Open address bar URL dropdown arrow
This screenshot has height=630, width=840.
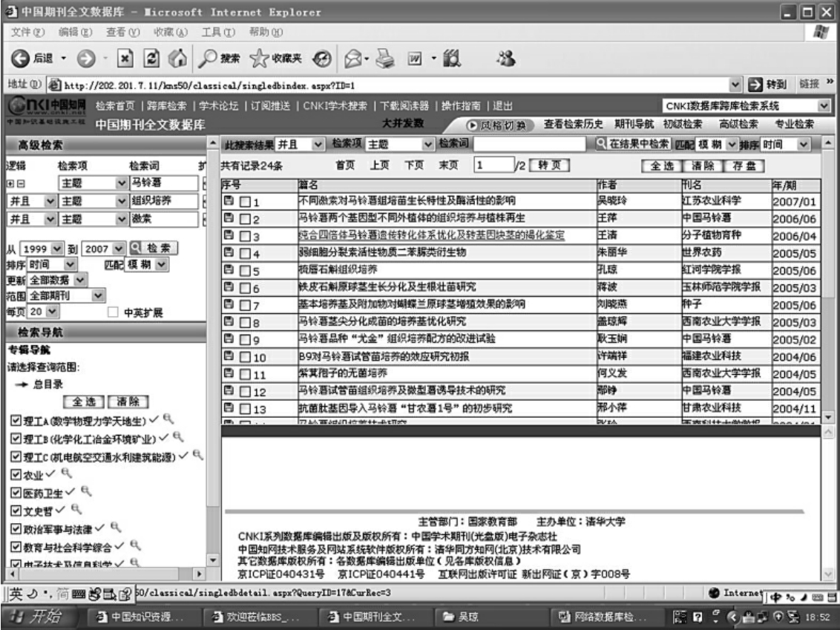coord(735,84)
